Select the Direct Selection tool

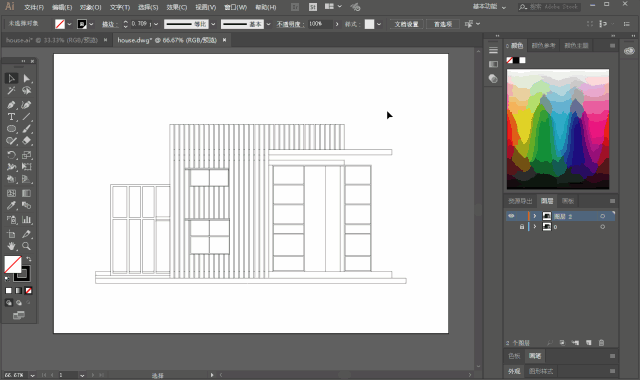[27, 78]
